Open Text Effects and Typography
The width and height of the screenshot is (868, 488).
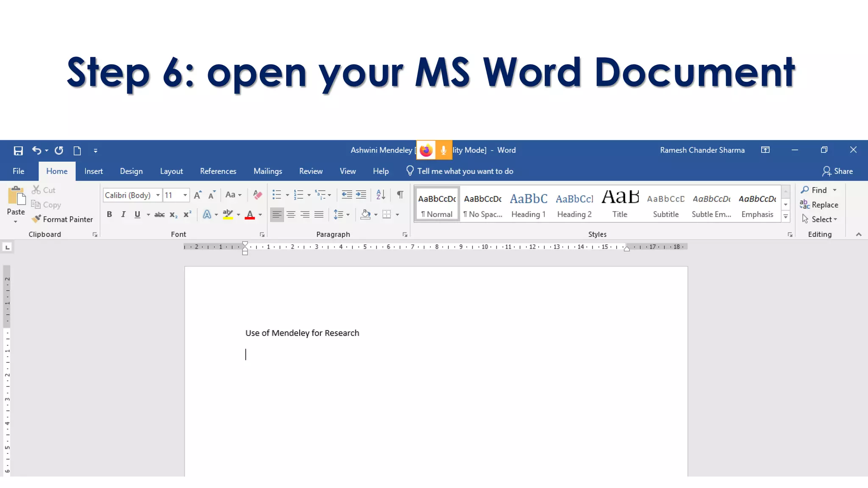(x=207, y=214)
